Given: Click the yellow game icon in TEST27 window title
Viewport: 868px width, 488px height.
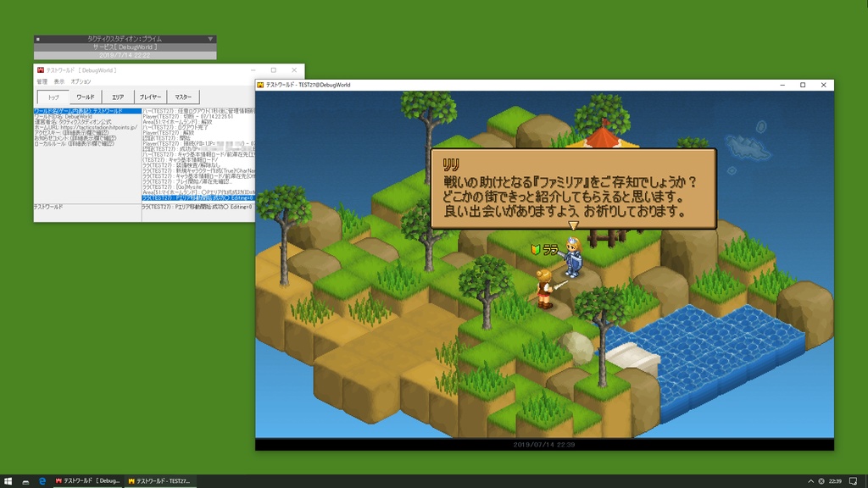Looking at the screenshot, I should pyautogui.click(x=260, y=86).
